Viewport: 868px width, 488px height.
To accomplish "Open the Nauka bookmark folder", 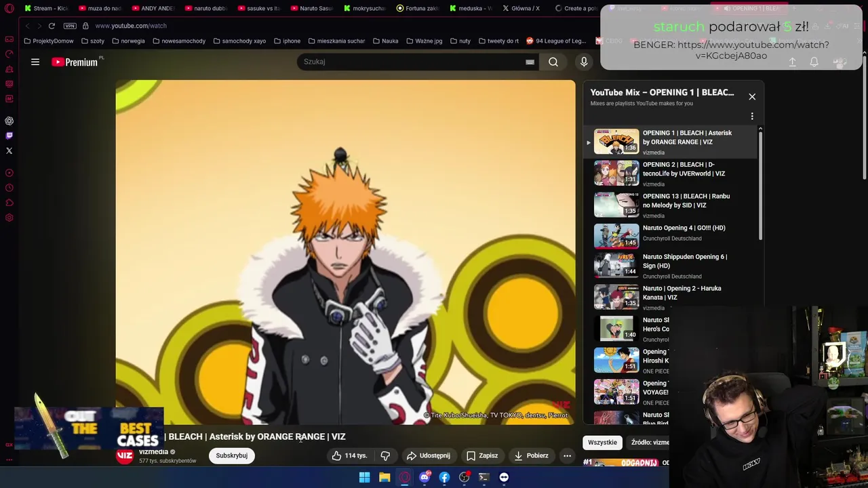I will tap(385, 41).
